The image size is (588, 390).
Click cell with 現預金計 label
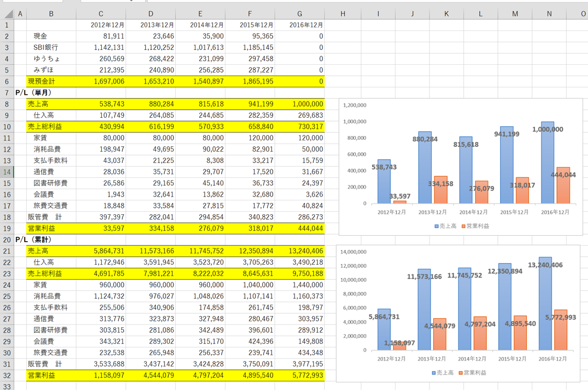51,81
